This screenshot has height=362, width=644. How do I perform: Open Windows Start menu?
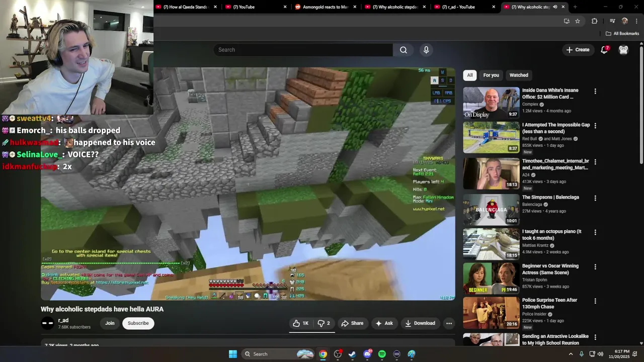tap(233, 354)
